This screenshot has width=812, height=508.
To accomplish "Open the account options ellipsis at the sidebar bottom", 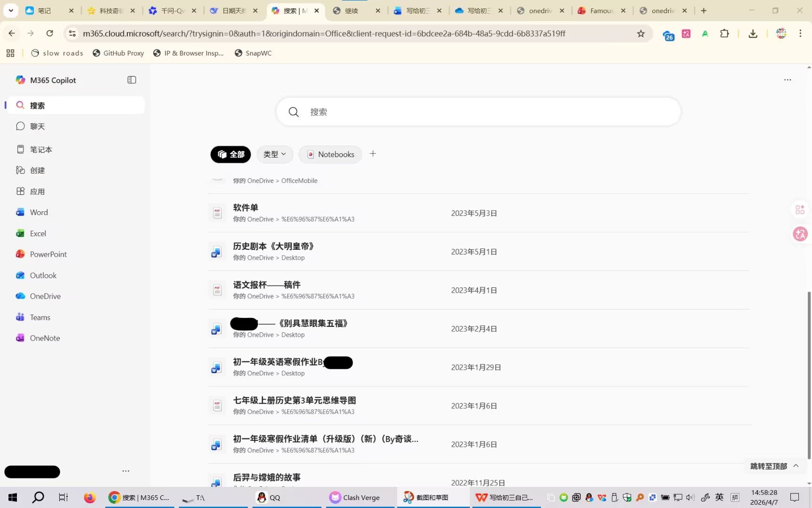I will point(125,471).
